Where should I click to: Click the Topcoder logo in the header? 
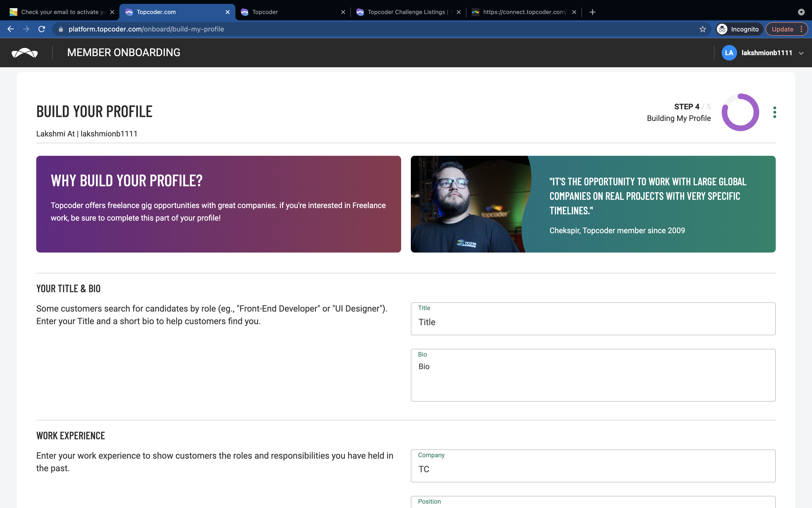(x=25, y=53)
